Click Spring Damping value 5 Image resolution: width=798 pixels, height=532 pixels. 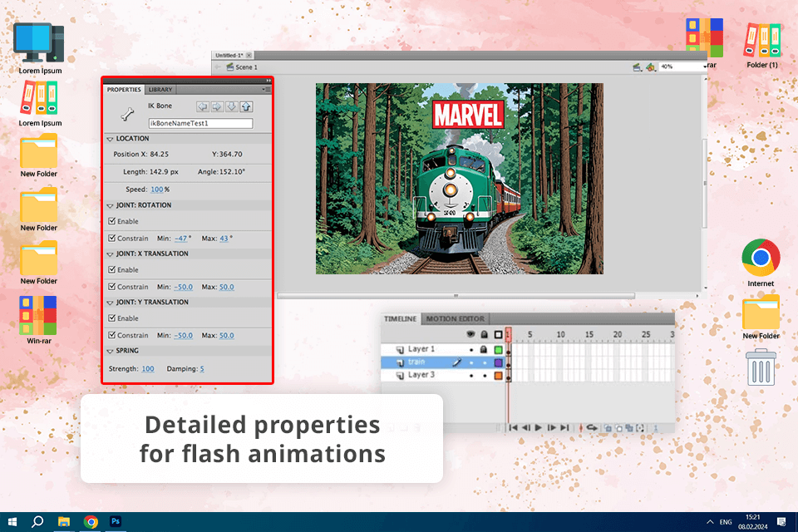pos(202,368)
